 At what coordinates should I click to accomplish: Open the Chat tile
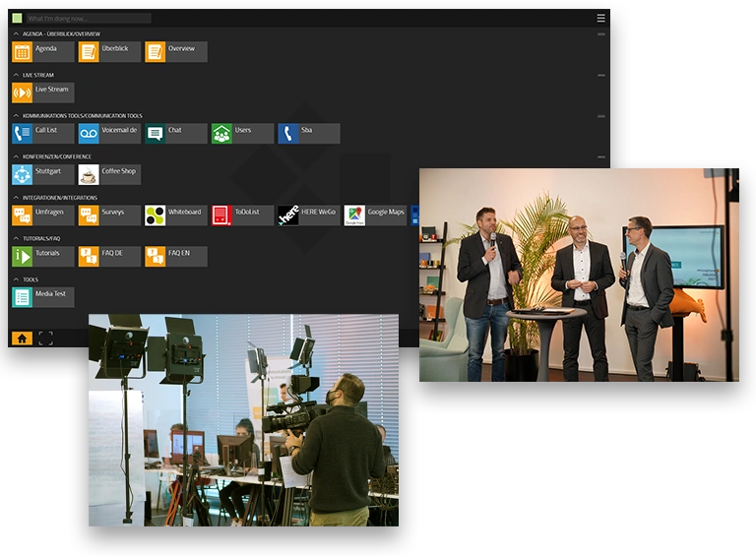click(x=176, y=134)
